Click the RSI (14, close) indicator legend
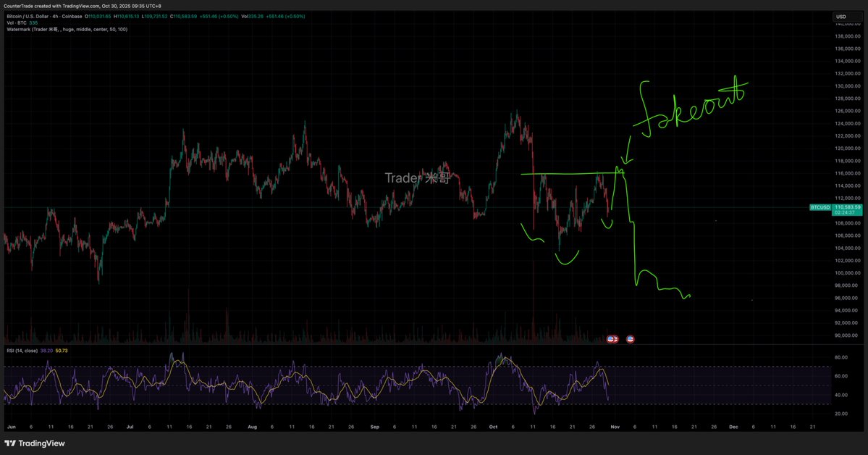The image size is (868, 455). pos(23,350)
